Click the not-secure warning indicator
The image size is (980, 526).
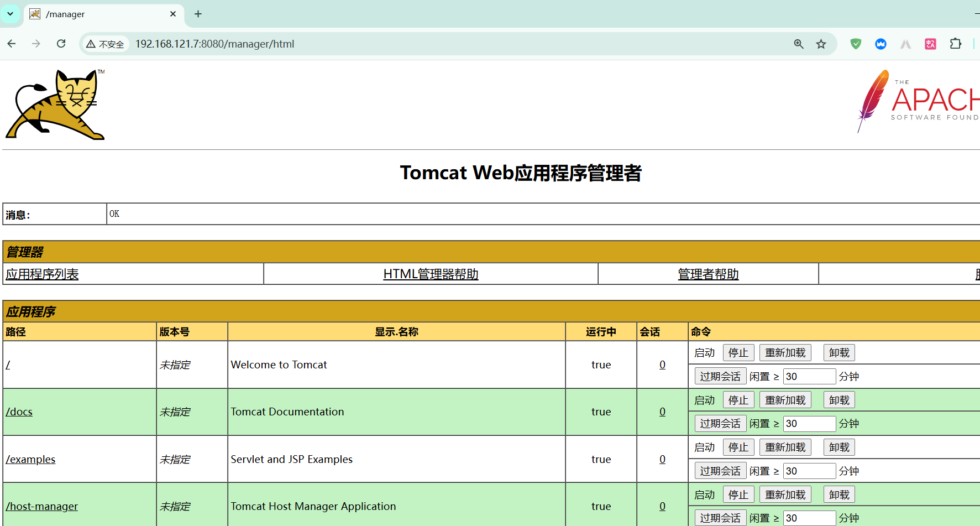click(105, 44)
